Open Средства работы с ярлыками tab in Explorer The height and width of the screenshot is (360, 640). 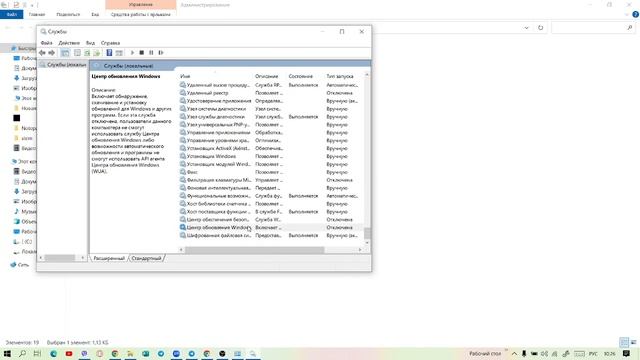coord(141,14)
